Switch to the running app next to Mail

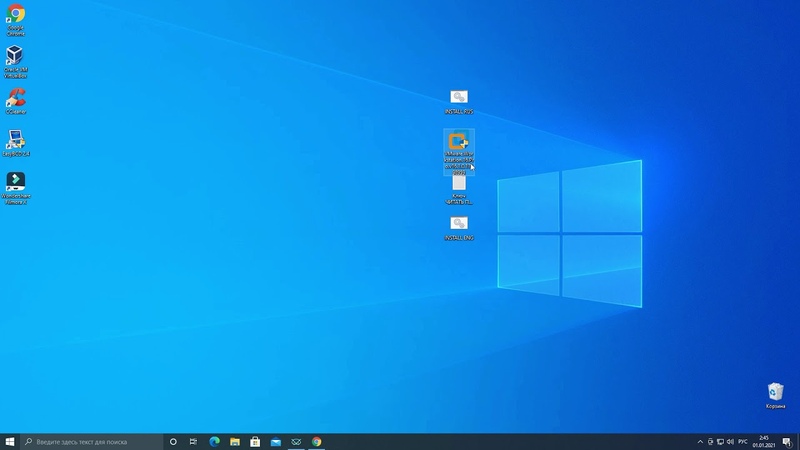[x=296, y=441]
